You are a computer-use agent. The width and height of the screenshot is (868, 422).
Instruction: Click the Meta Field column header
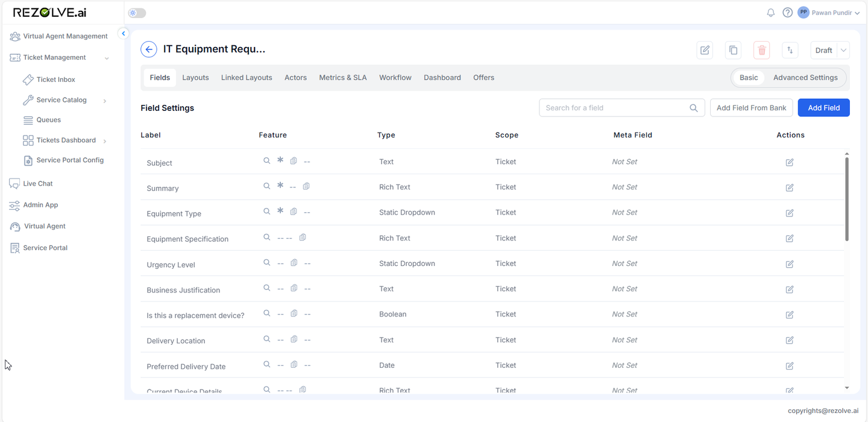point(632,135)
